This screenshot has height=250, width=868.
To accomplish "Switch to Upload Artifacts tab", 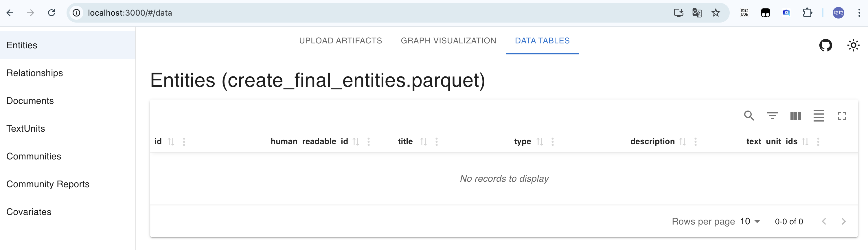I will click(340, 41).
